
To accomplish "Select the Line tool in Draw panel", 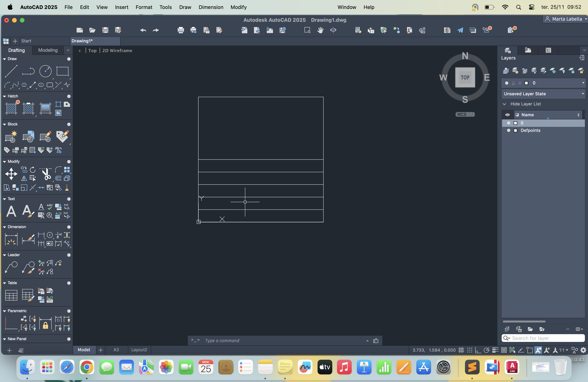I will coord(11,71).
